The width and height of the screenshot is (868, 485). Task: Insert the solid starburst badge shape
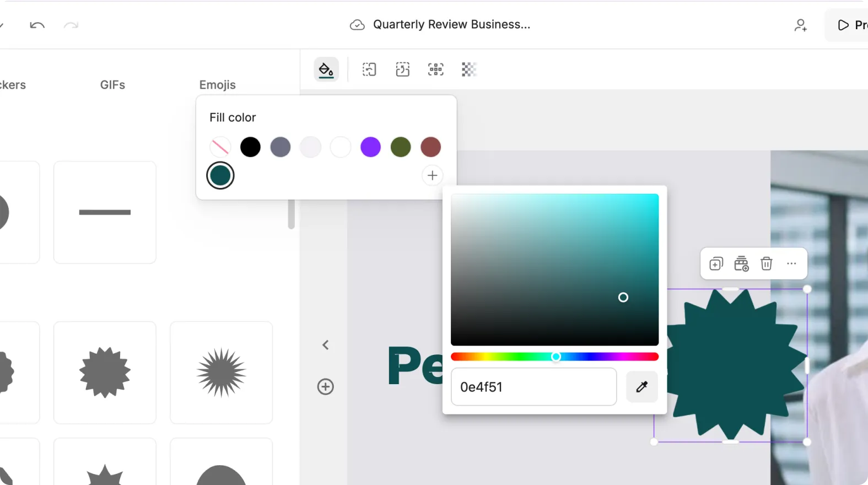pos(105,373)
